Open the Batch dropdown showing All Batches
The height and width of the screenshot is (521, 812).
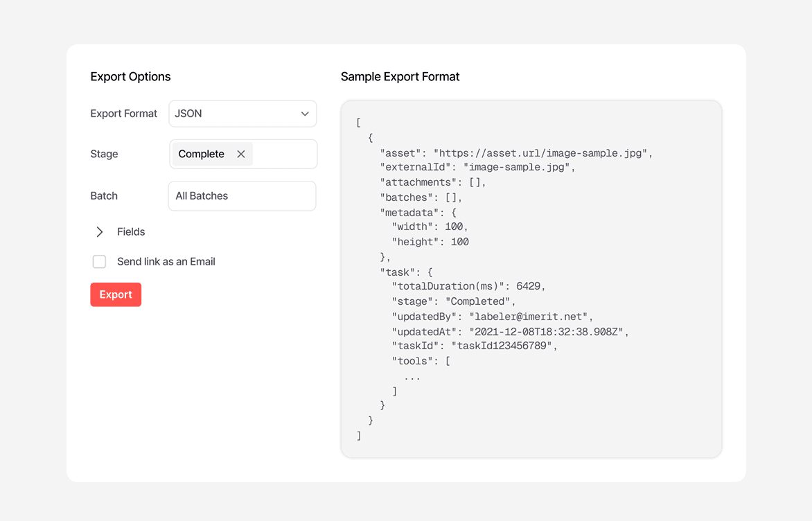tap(241, 196)
